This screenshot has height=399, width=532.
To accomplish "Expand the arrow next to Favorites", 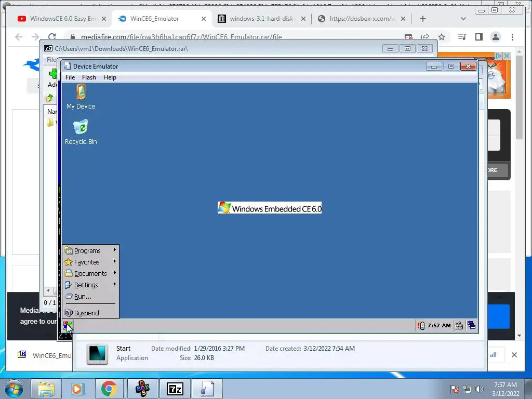I will (x=115, y=261).
